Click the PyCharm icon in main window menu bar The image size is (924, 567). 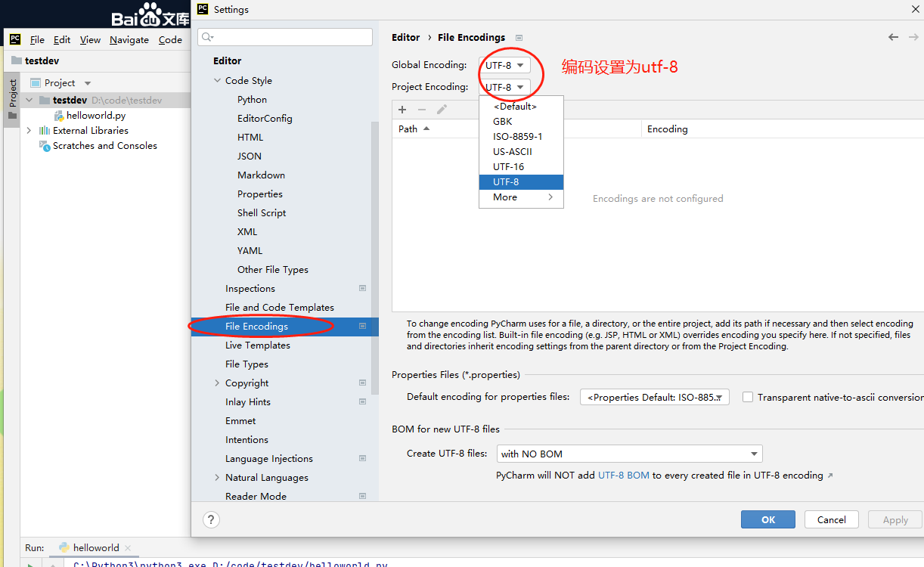click(x=15, y=39)
